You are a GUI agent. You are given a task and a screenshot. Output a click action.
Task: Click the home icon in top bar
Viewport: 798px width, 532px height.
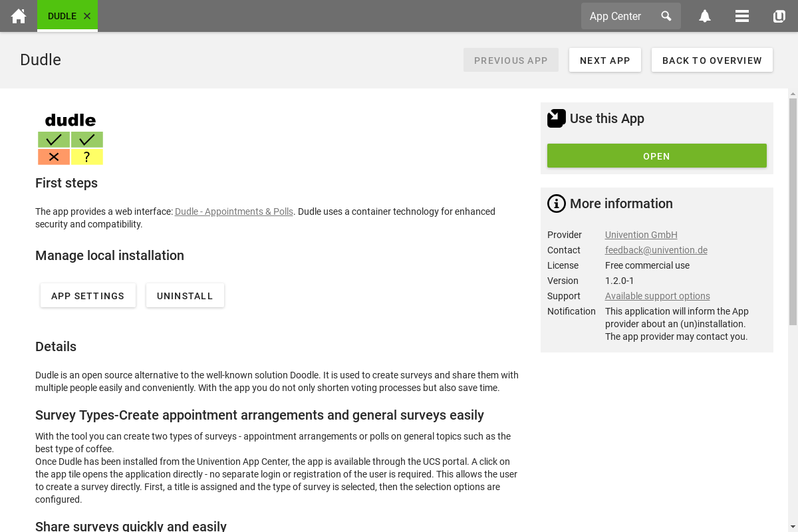click(x=19, y=16)
